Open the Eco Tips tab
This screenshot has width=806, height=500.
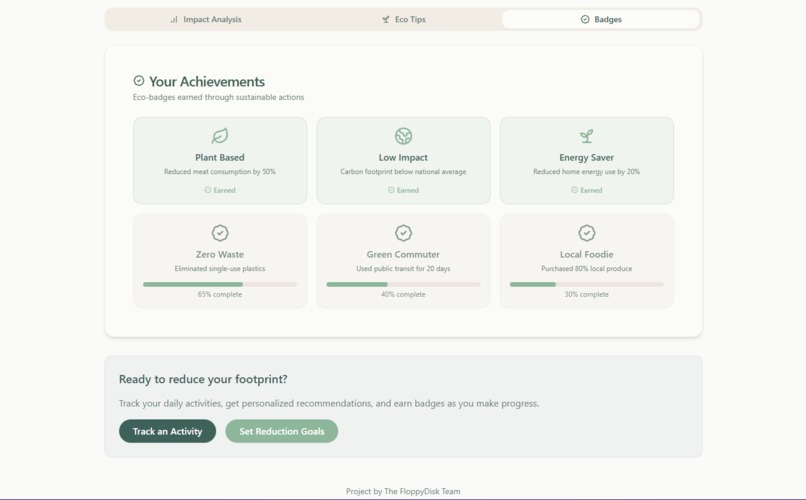click(404, 20)
